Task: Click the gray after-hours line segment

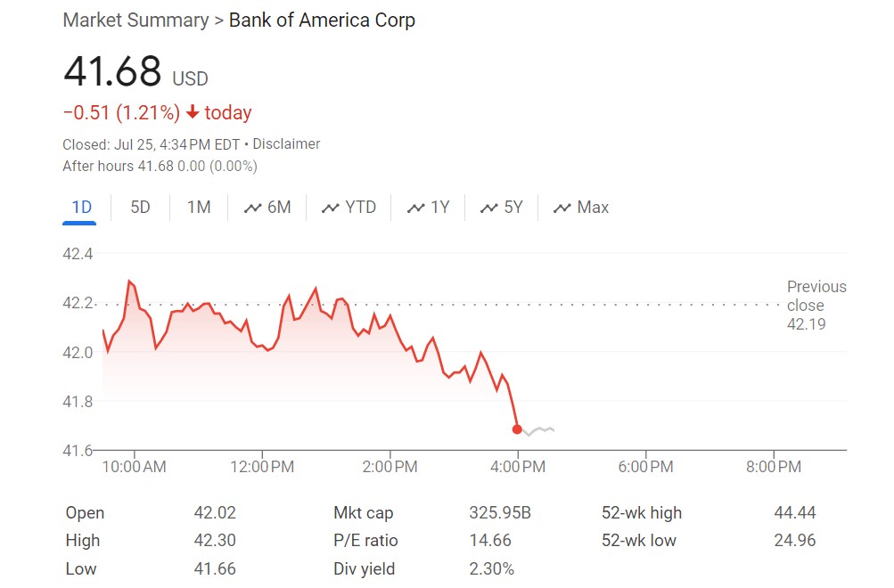Action: pyautogui.click(x=539, y=431)
